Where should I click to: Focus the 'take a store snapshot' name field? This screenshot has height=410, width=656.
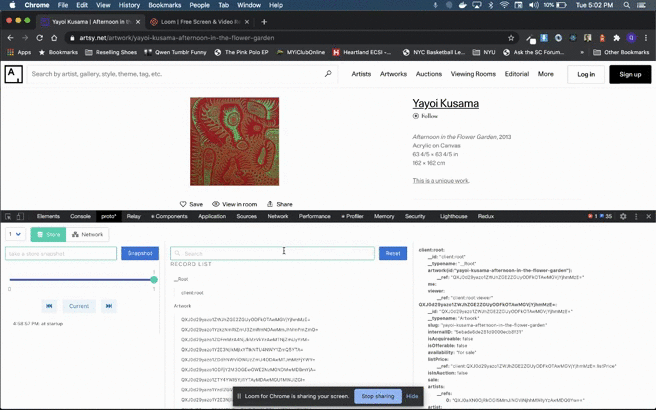coord(61,253)
